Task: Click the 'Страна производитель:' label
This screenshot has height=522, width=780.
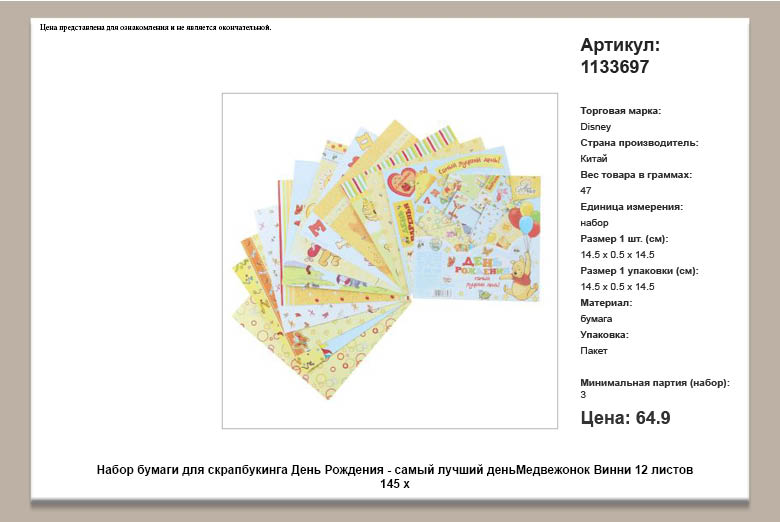Action: 639,142
